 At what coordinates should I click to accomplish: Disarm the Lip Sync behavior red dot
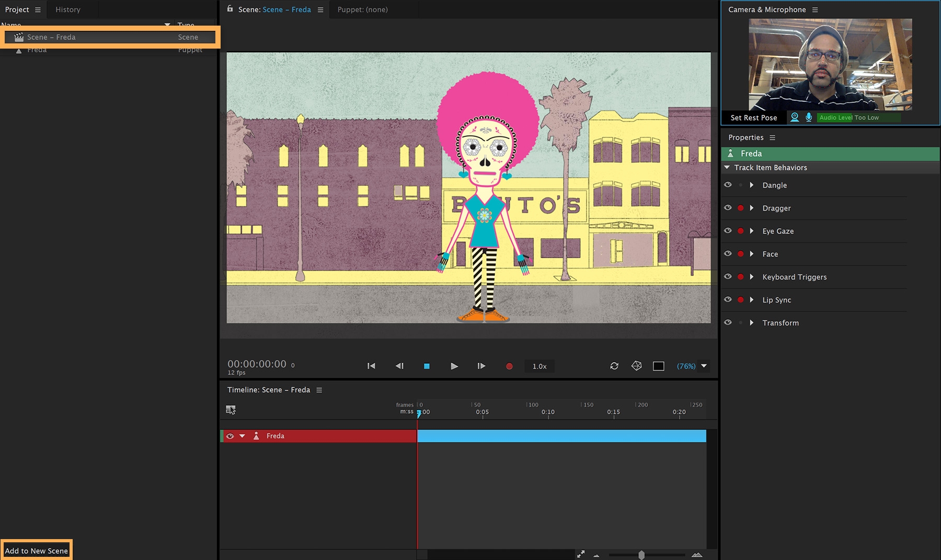click(740, 299)
